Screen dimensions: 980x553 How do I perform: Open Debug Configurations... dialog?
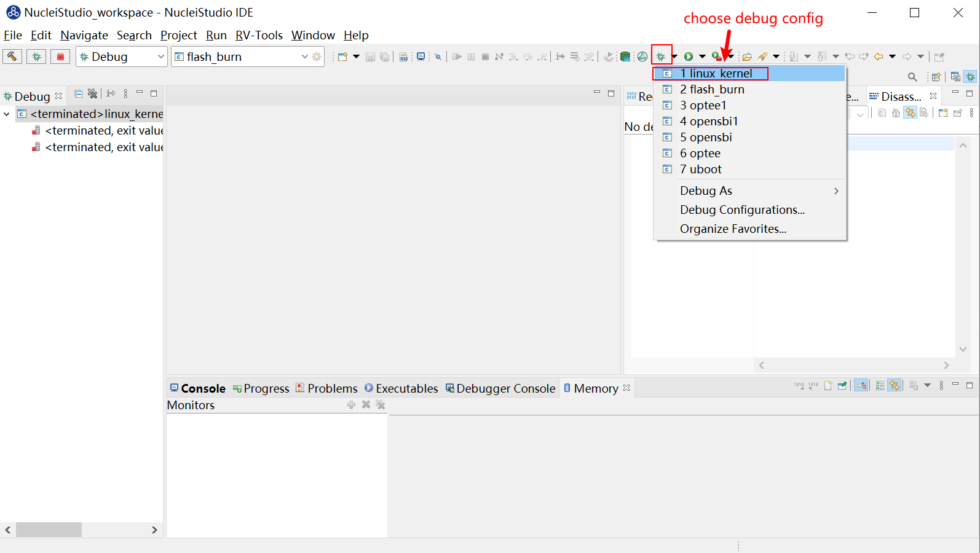[x=750, y=210]
